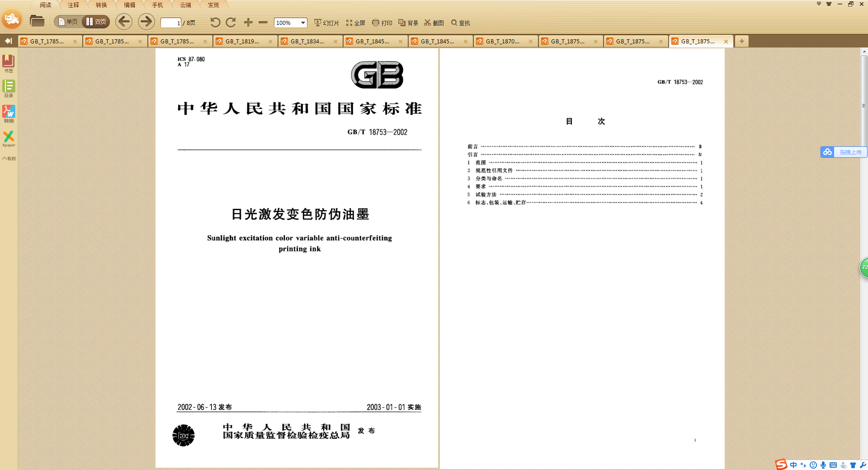Screen dimensions: 868x470
Task: Go to the next page arrow
Action: (146, 22)
